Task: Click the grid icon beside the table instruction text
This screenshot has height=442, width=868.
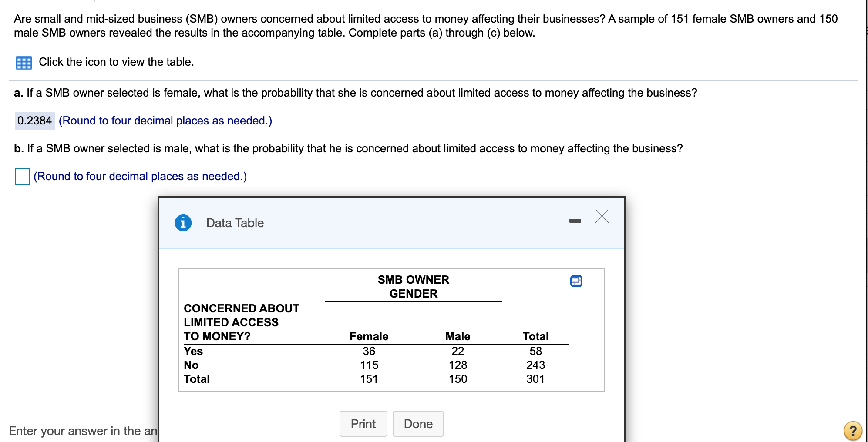Action: pos(23,62)
